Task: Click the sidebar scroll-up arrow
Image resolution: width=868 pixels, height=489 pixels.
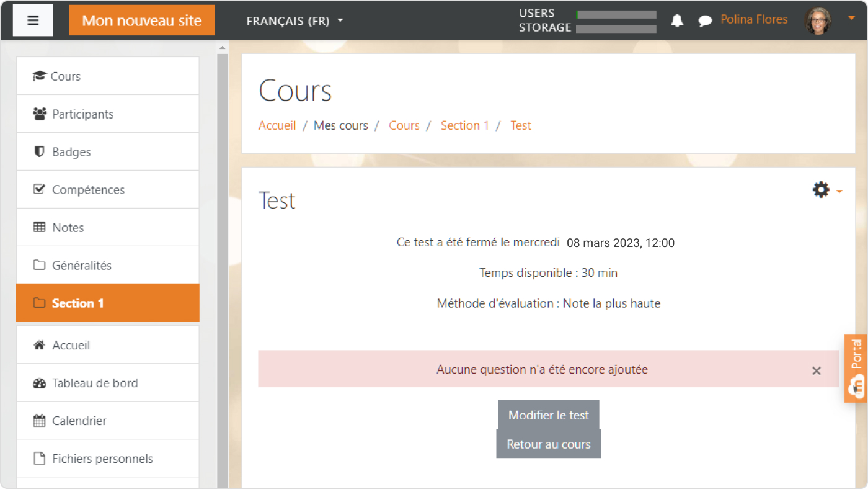Action: (x=223, y=47)
